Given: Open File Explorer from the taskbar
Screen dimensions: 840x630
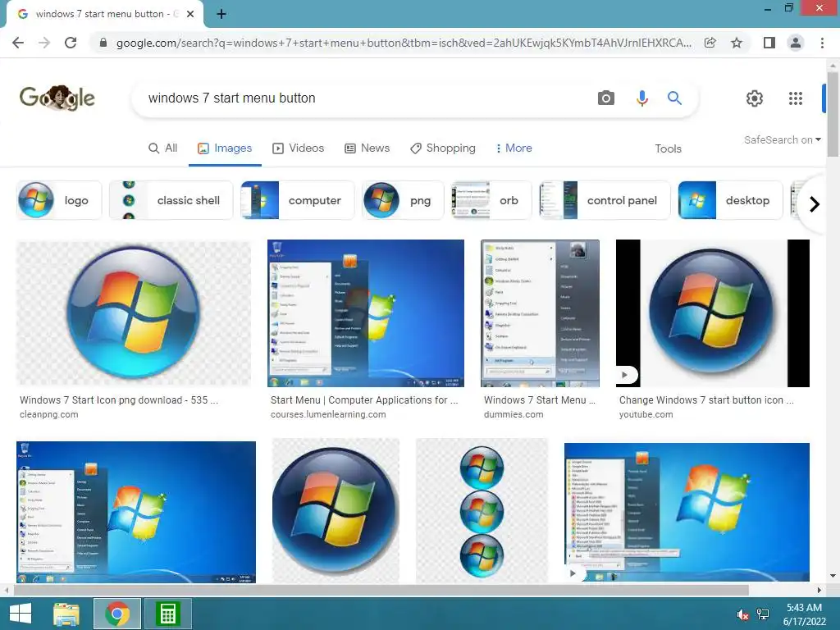Looking at the screenshot, I should pos(66,614).
